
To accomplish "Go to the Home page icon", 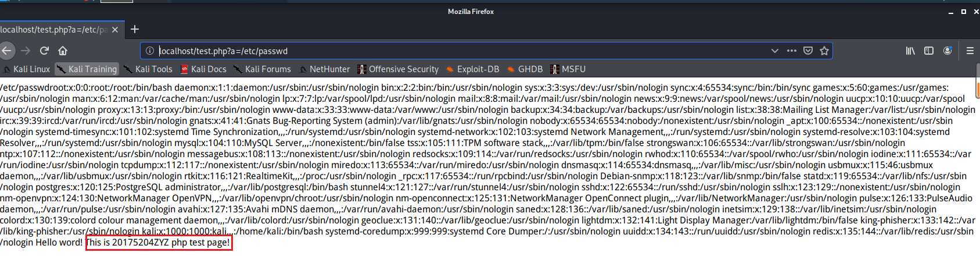I will coord(63,51).
